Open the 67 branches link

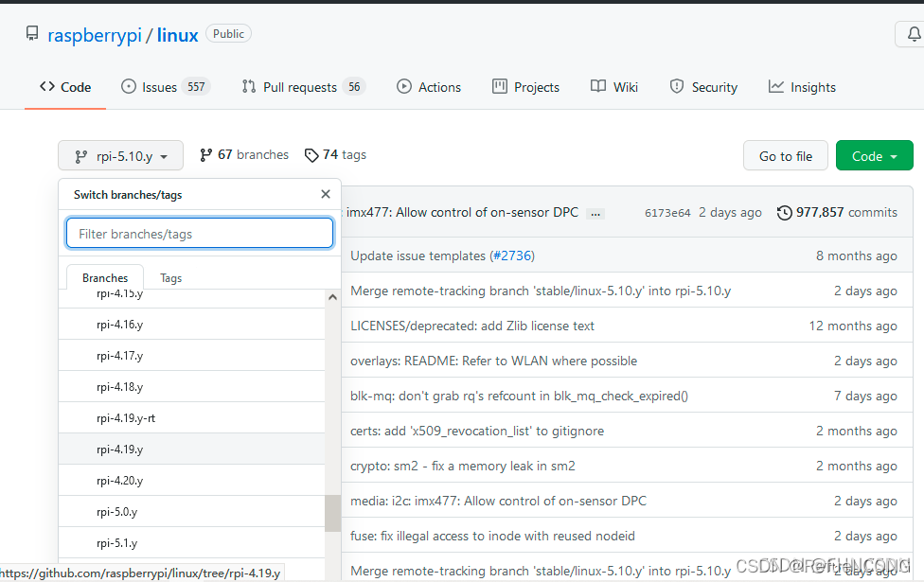[244, 155]
